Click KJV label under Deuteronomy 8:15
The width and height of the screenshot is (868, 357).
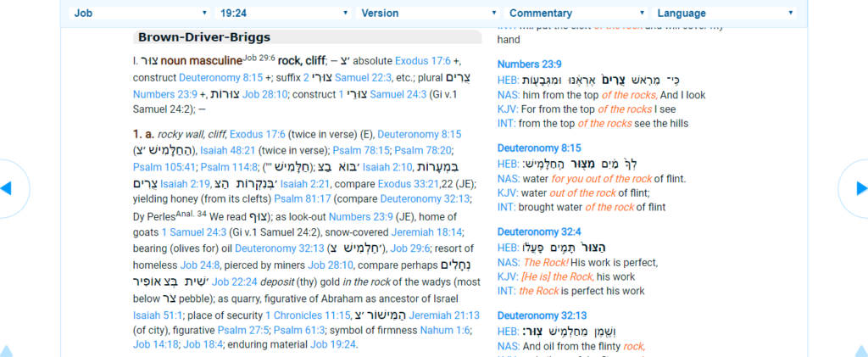[x=508, y=193]
